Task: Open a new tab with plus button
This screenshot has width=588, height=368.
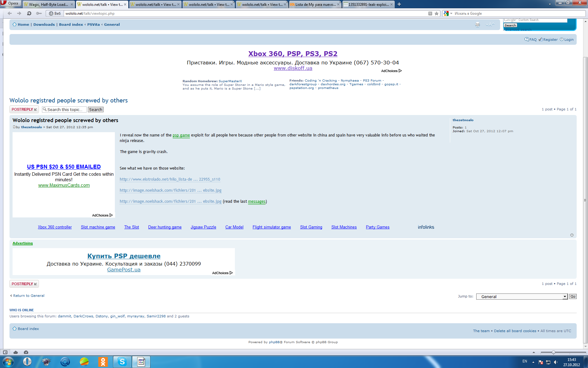Action: point(399,4)
